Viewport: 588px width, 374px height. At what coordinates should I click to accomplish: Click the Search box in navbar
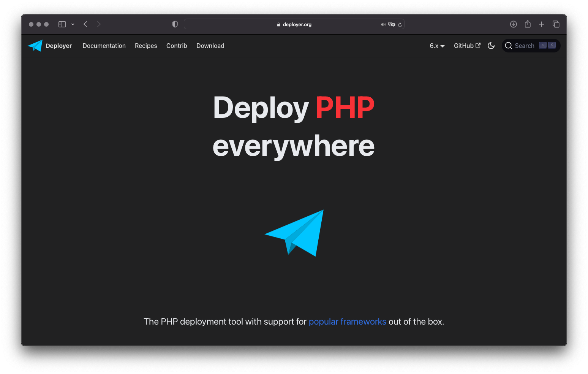[531, 46]
